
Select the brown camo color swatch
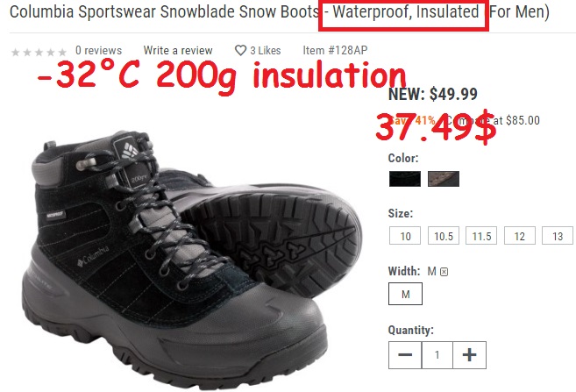tap(444, 179)
